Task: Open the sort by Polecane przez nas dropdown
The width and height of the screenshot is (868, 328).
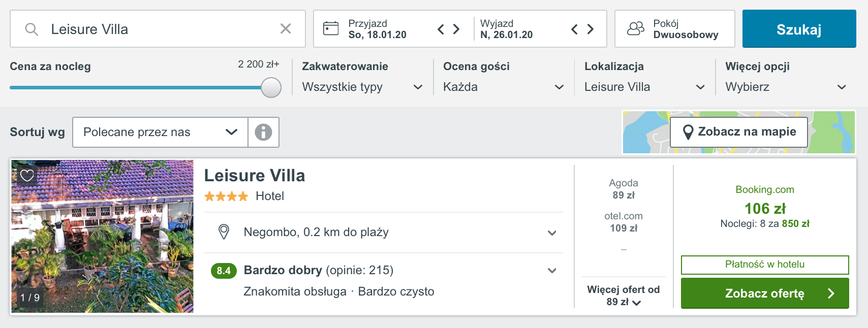Action: pos(160,133)
